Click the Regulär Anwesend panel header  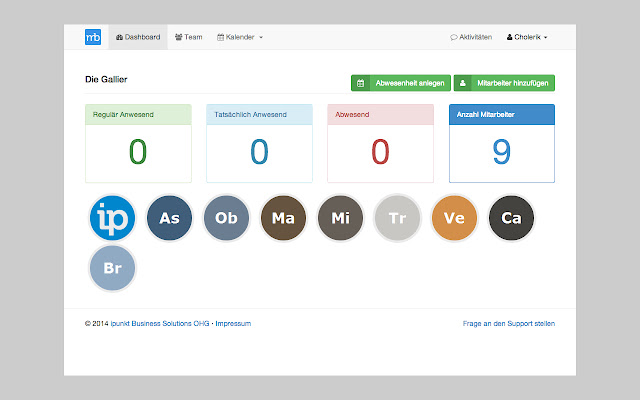[x=138, y=115]
